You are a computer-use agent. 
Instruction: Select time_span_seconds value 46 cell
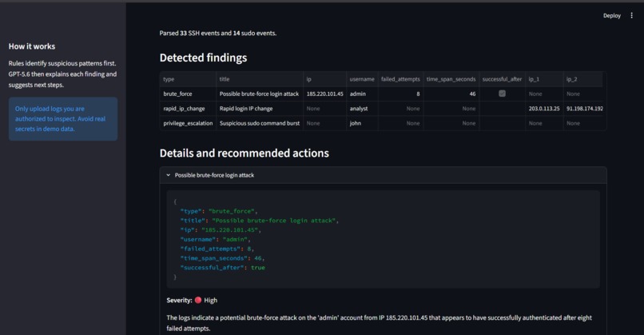click(451, 94)
